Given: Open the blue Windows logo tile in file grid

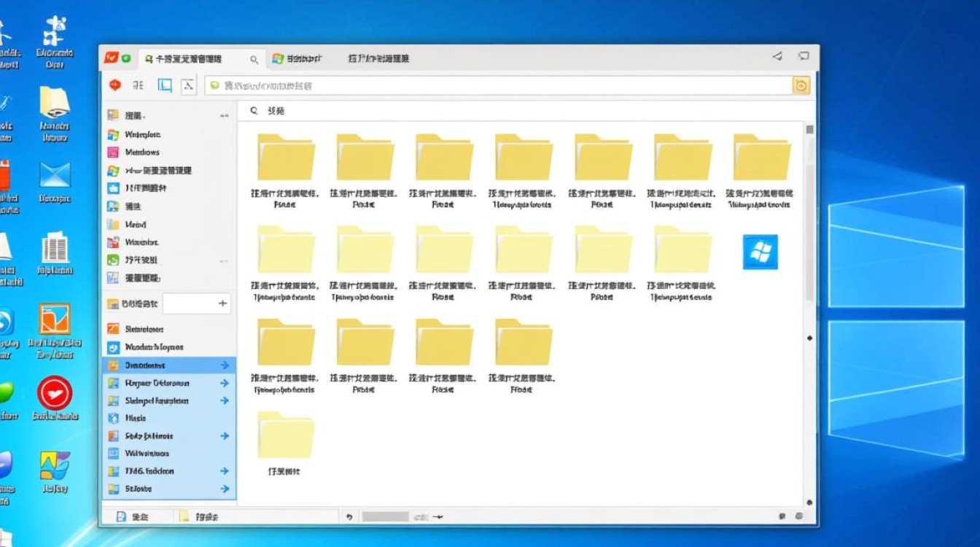Looking at the screenshot, I should 760,252.
